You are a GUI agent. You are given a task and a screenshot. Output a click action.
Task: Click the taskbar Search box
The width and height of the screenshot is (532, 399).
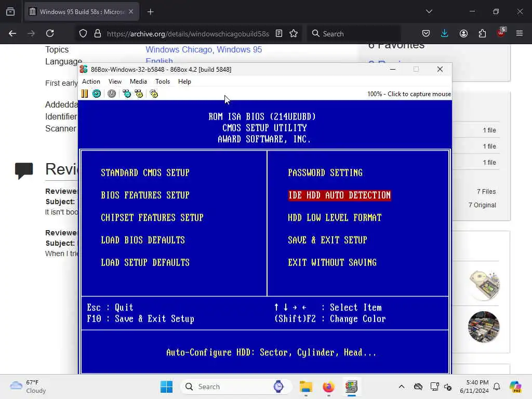click(x=236, y=387)
